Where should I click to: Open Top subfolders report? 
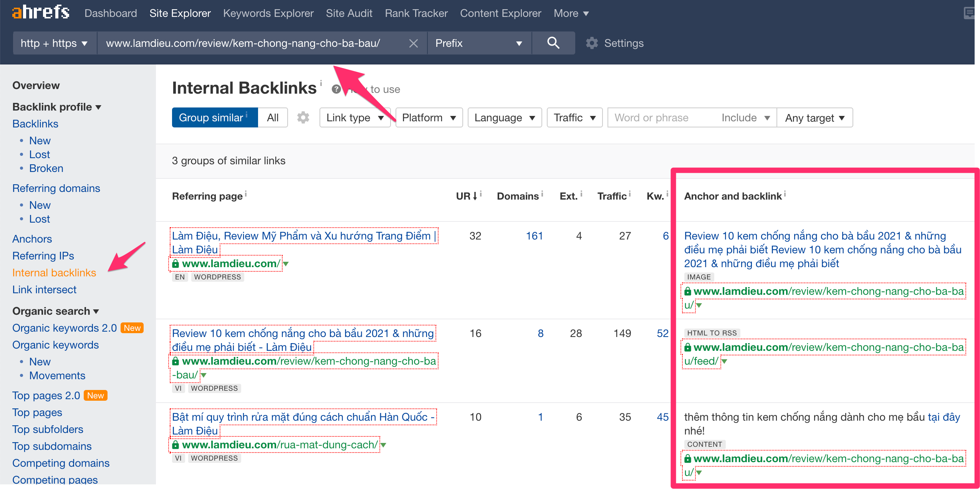pyautogui.click(x=48, y=429)
